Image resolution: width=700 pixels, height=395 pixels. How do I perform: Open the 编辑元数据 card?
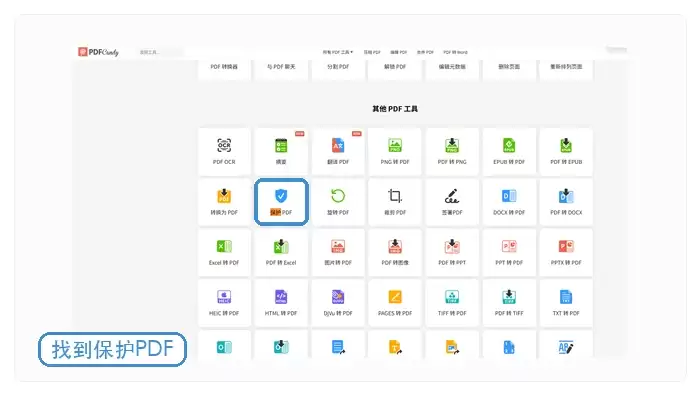pos(452,69)
